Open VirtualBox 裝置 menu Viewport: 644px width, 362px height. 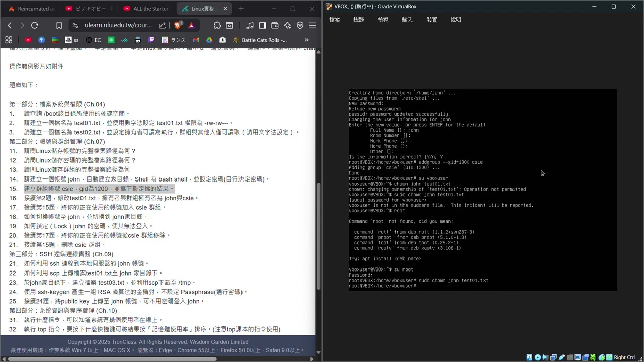pyautogui.click(x=432, y=20)
